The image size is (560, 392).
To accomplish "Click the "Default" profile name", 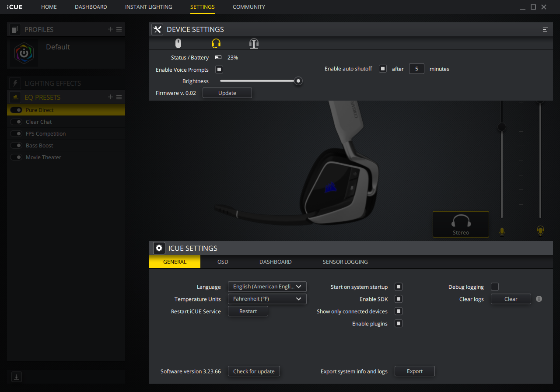I will click(58, 47).
